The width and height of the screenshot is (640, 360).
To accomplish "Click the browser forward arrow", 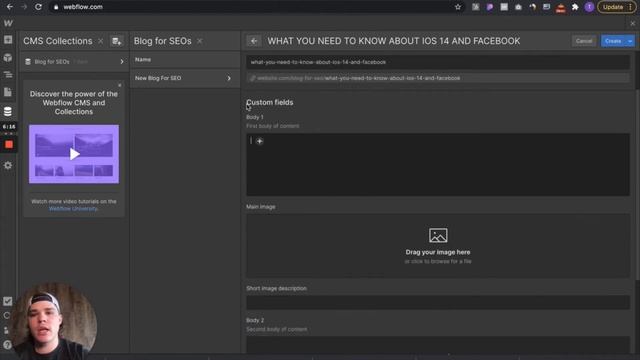I will (x=24, y=7).
